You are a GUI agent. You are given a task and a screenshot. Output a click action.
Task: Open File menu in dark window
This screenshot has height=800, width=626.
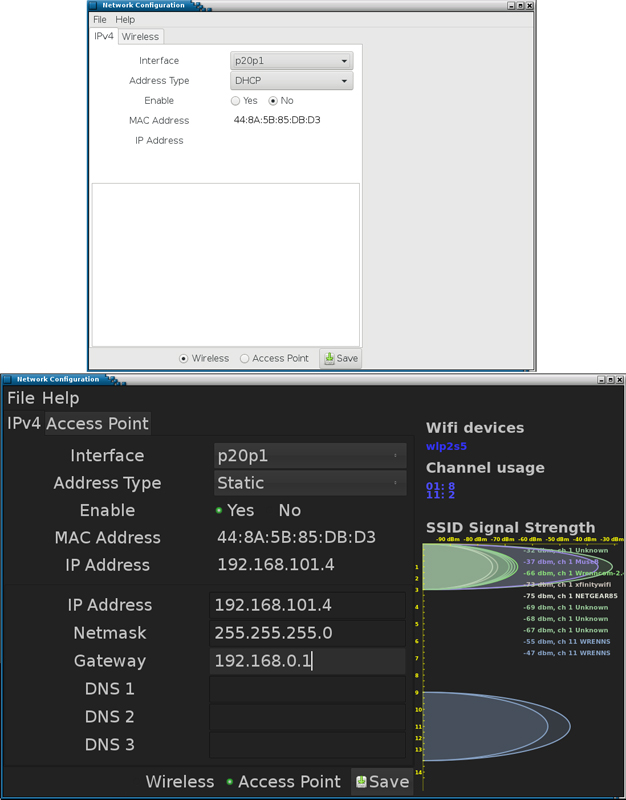click(21, 398)
